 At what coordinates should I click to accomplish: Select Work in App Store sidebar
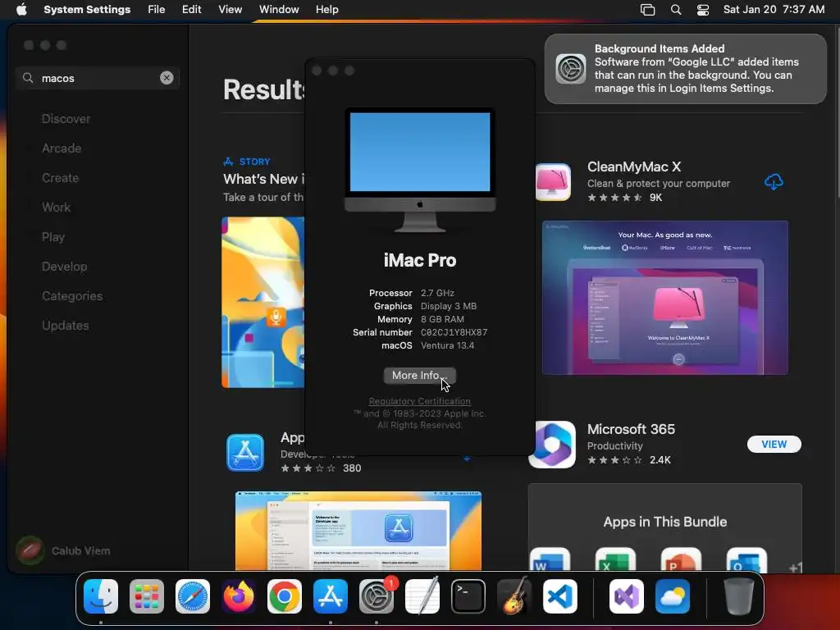point(57,208)
